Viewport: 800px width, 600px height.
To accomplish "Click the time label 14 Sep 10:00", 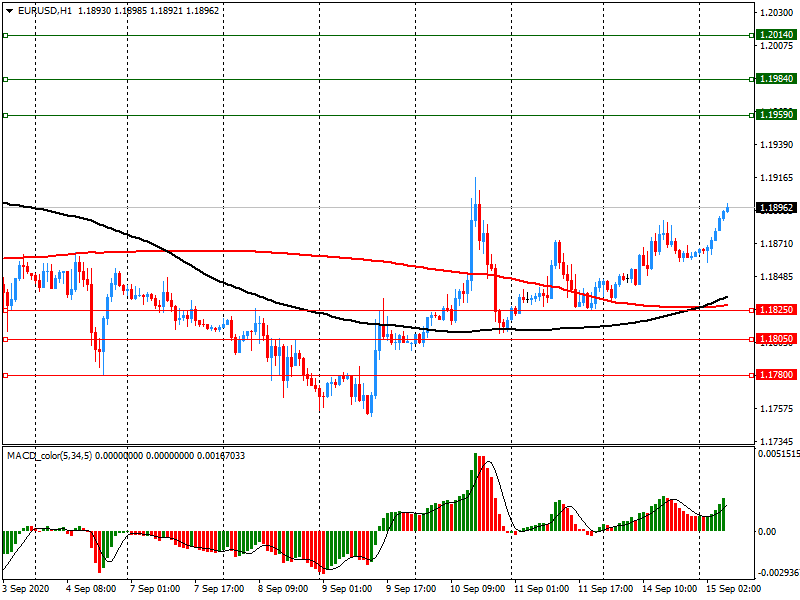I will pos(669,589).
